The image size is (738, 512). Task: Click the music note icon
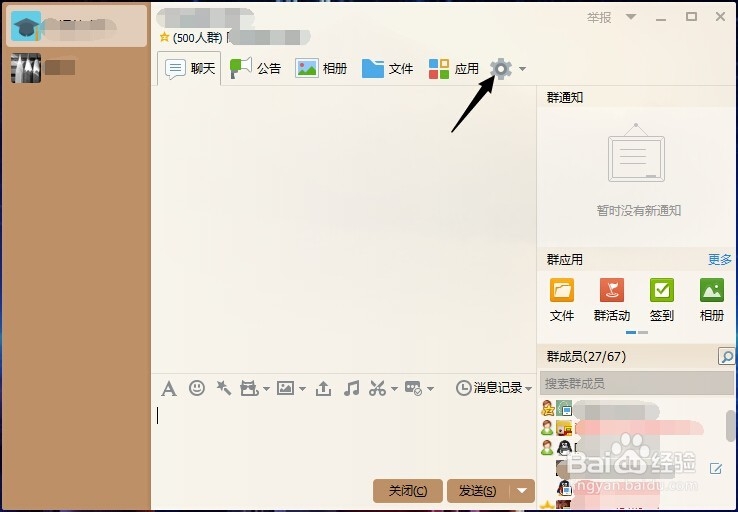(x=351, y=388)
